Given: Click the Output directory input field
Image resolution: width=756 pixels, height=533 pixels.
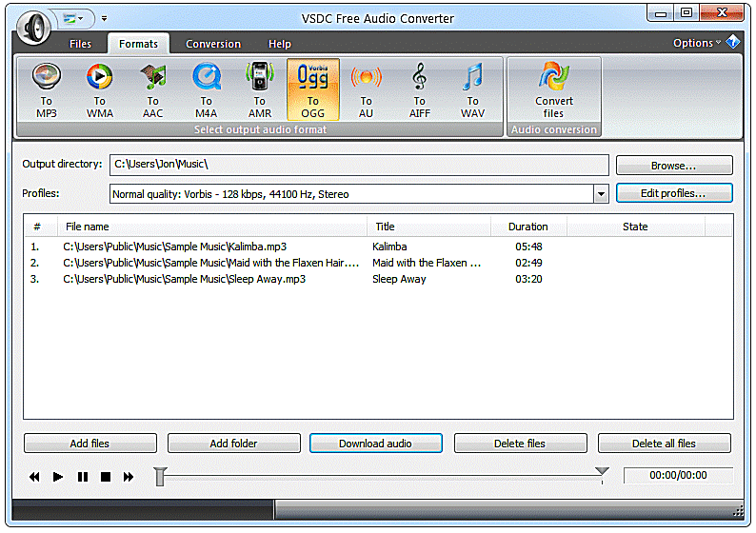Looking at the screenshot, I should tap(359, 165).
